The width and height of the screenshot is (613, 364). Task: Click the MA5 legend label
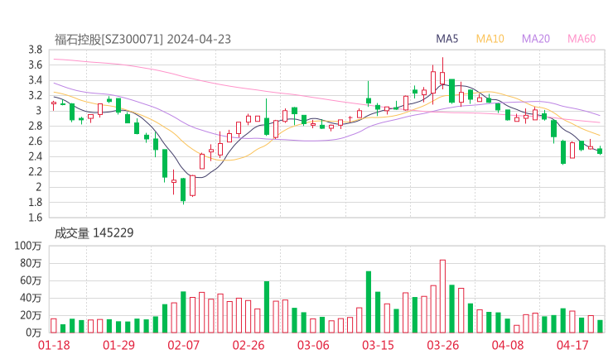pyautogui.click(x=446, y=39)
